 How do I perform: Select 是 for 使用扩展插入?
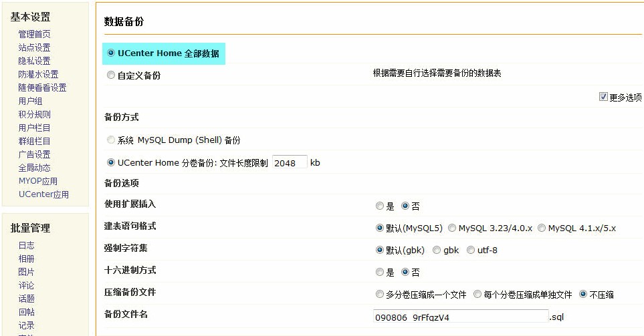coord(379,206)
